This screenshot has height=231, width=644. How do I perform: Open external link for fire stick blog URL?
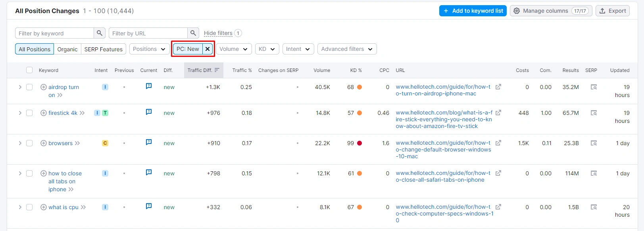tap(498, 113)
